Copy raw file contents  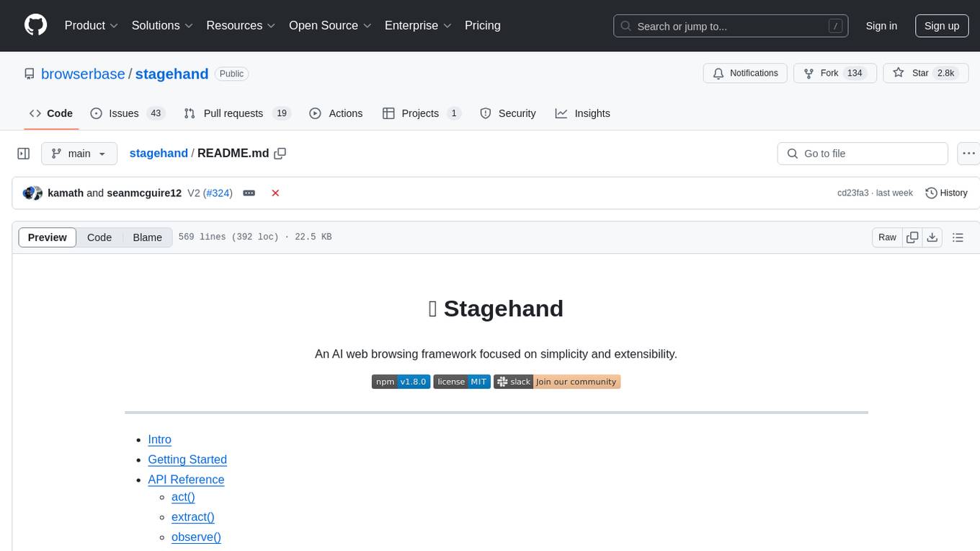coord(912,237)
